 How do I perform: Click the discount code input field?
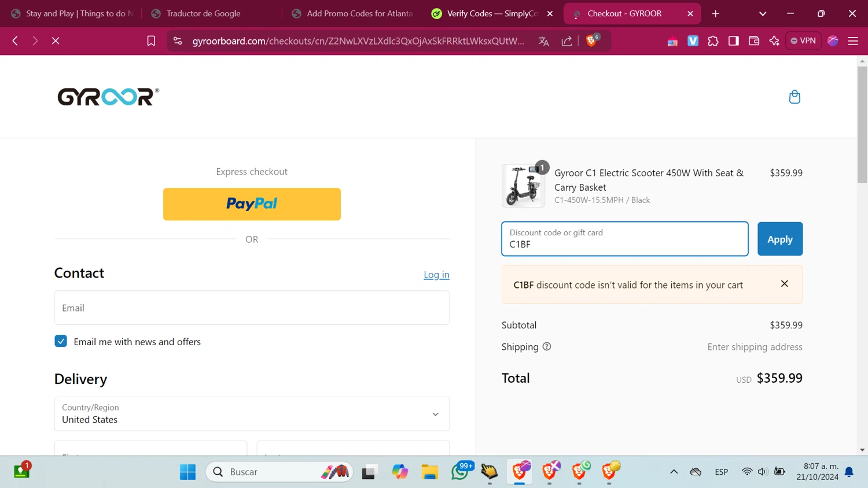coord(625,239)
